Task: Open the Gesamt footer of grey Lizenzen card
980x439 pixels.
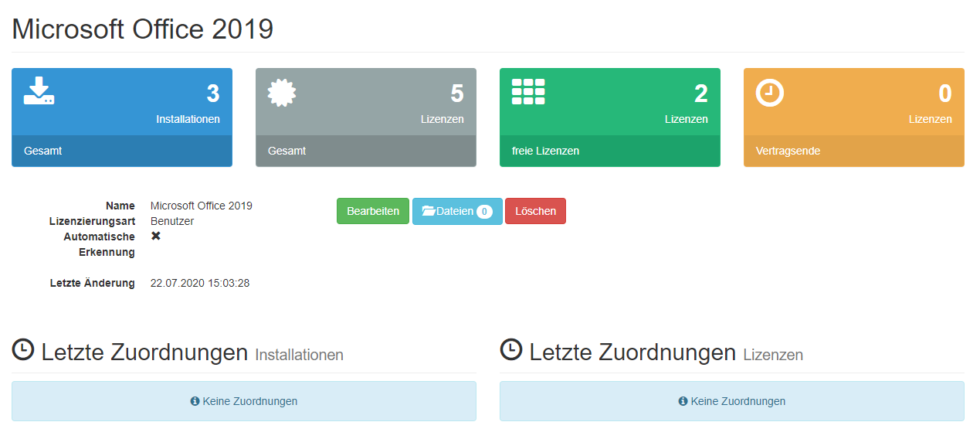Action: tap(366, 151)
